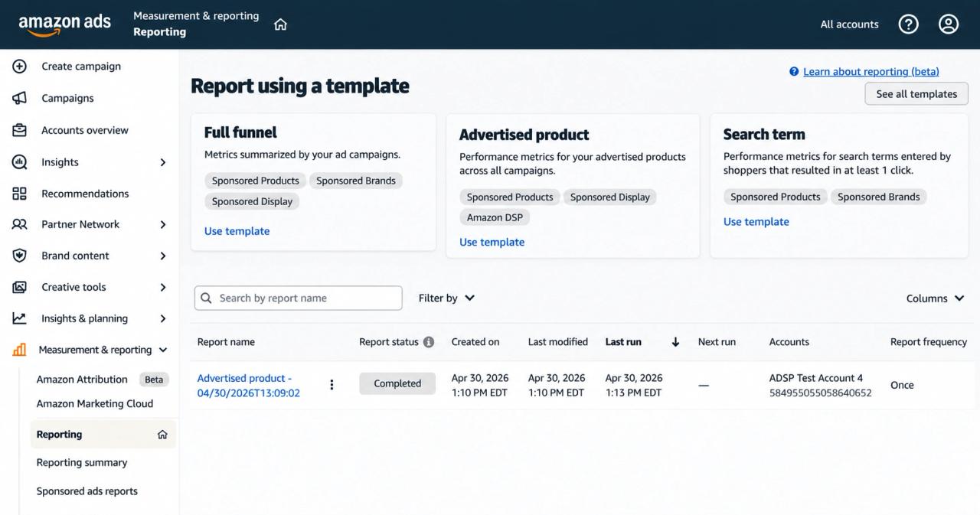The height and width of the screenshot is (515, 980).
Task: Expand the Brand content chevron
Action: click(163, 256)
